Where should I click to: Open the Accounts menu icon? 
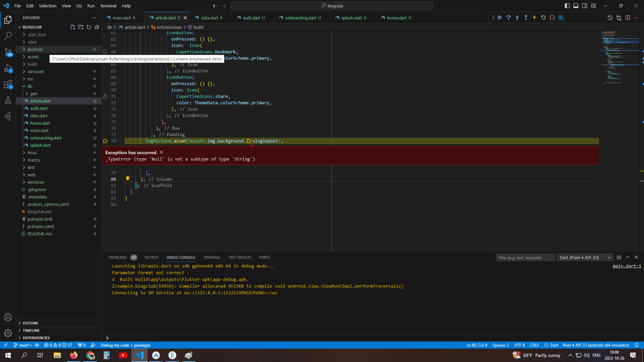tap(8, 317)
